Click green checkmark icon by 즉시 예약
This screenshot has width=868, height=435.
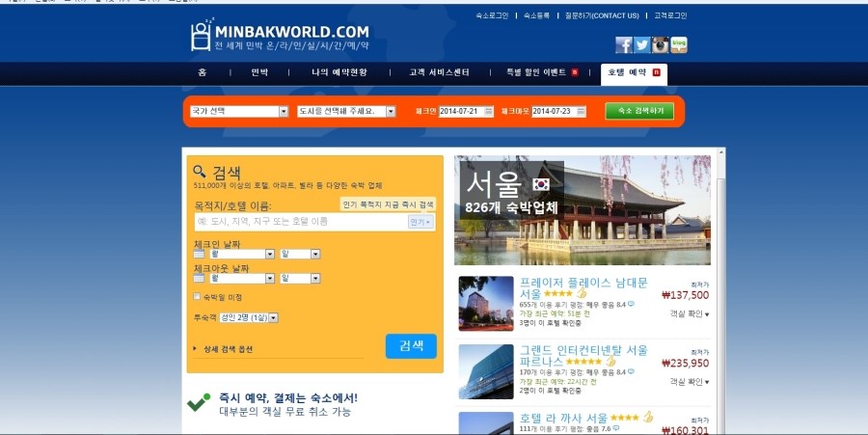(x=199, y=402)
